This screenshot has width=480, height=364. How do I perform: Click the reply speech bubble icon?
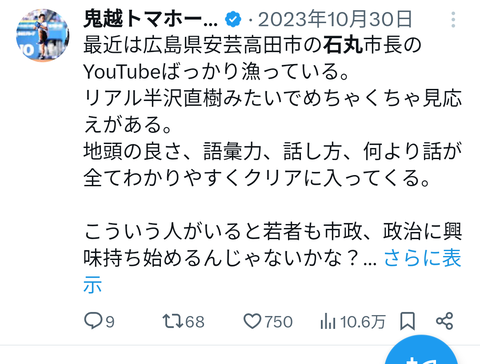pyautogui.click(x=93, y=321)
